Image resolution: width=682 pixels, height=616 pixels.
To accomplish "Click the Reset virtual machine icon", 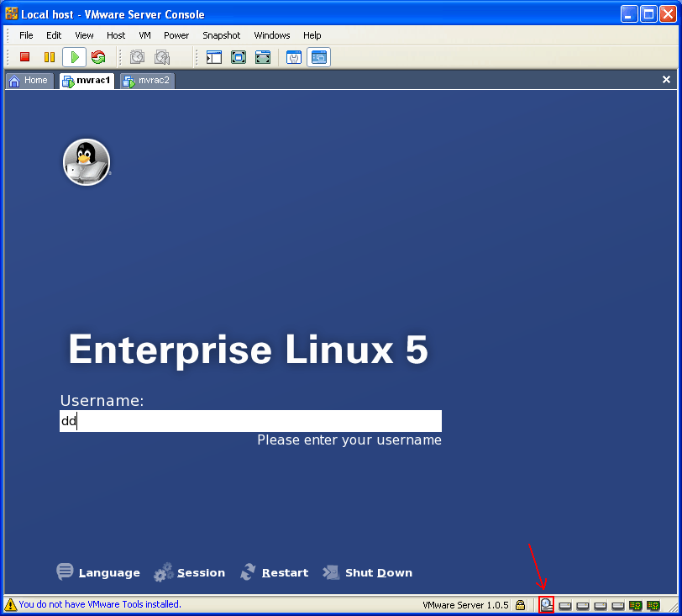I will click(98, 57).
